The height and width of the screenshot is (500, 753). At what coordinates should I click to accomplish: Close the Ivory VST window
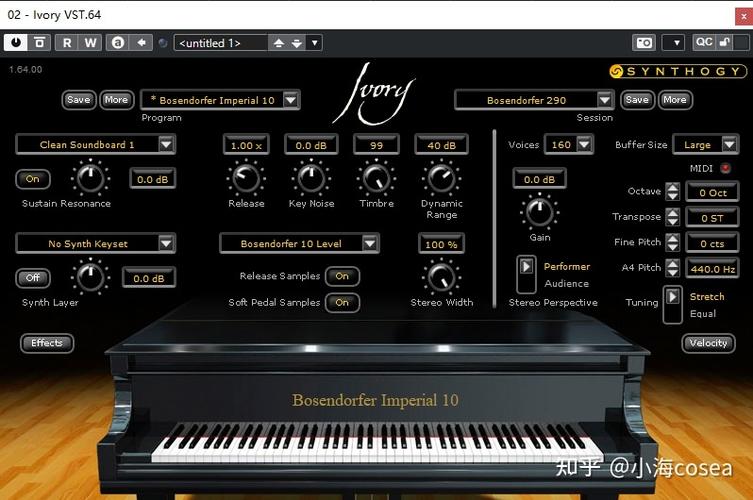point(744,16)
